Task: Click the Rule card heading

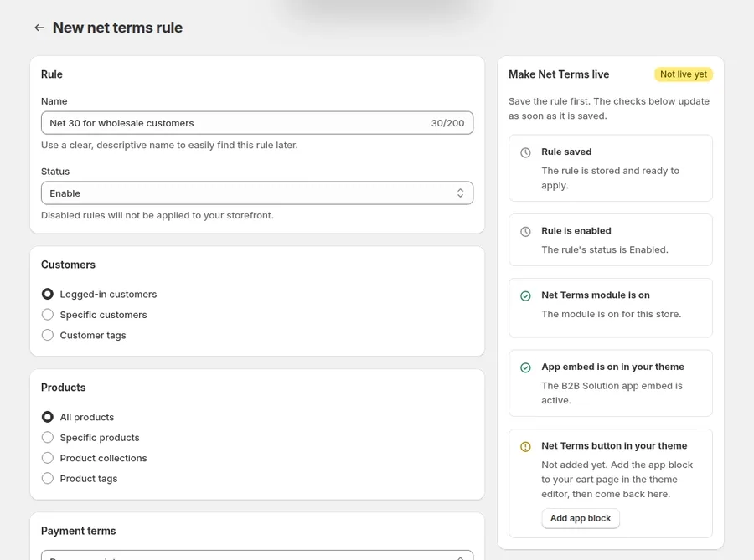Action: [x=52, y=74]
